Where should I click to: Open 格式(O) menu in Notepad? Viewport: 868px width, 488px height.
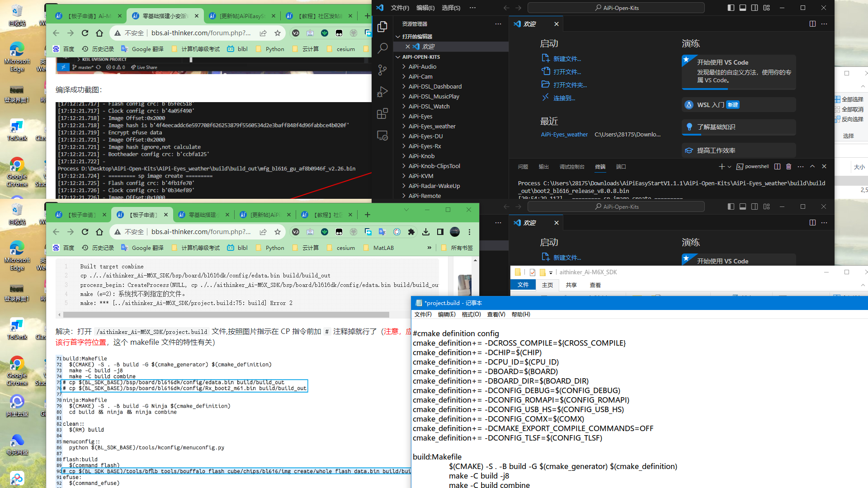pyautogui.click(x=471, y=314)
